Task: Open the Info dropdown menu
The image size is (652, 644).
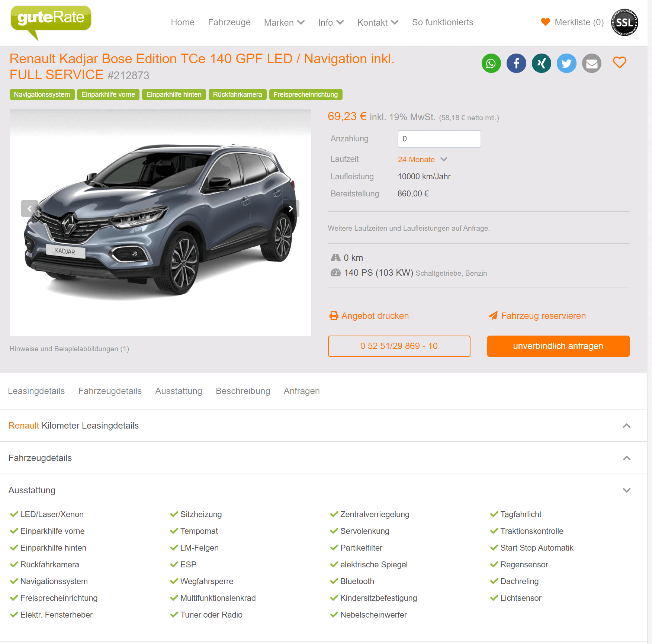Action: (331, 23)
